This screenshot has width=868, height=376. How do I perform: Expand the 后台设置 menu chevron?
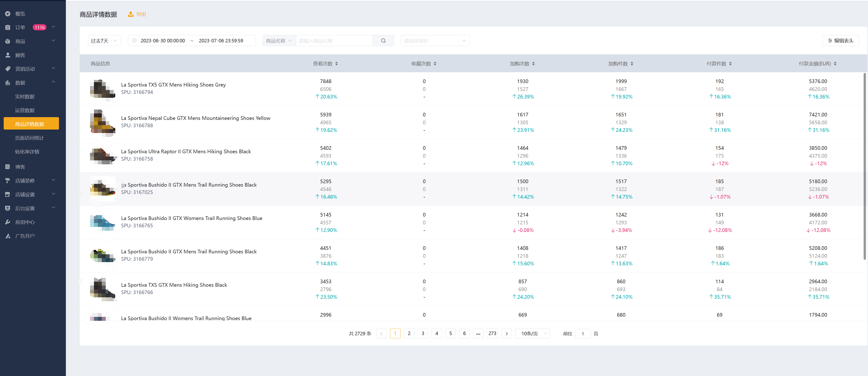point(54,208)
